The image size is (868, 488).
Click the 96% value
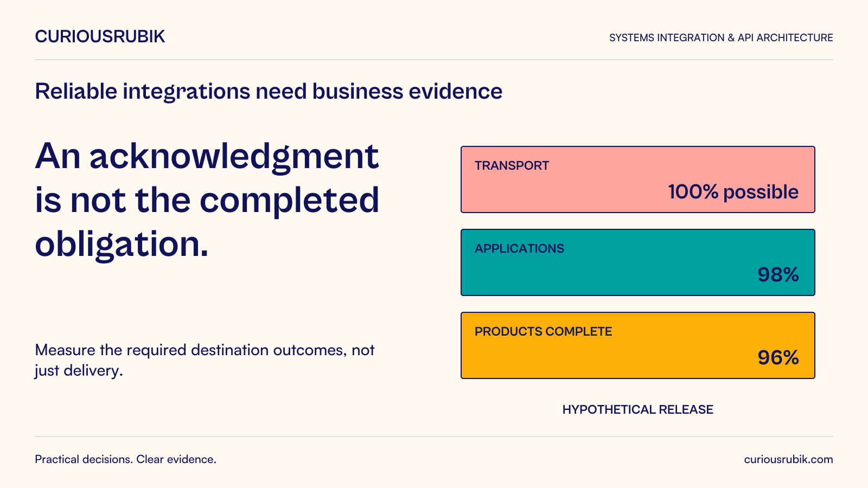click(778, 358)
